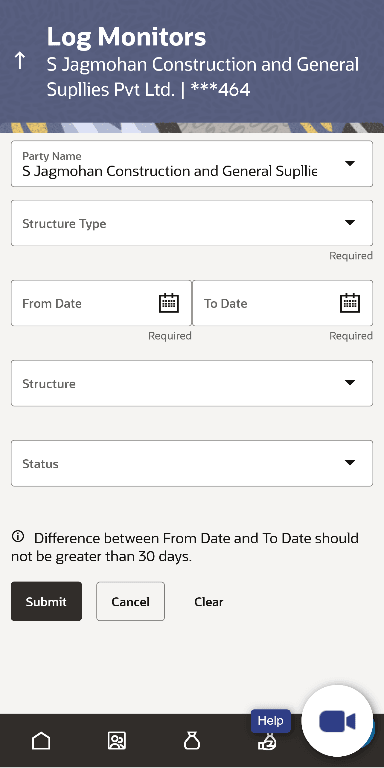Select the Log Monitors heading text
The width and height of the screenshot is (384, 768).
pyautogui.click(x=126, y=37)
